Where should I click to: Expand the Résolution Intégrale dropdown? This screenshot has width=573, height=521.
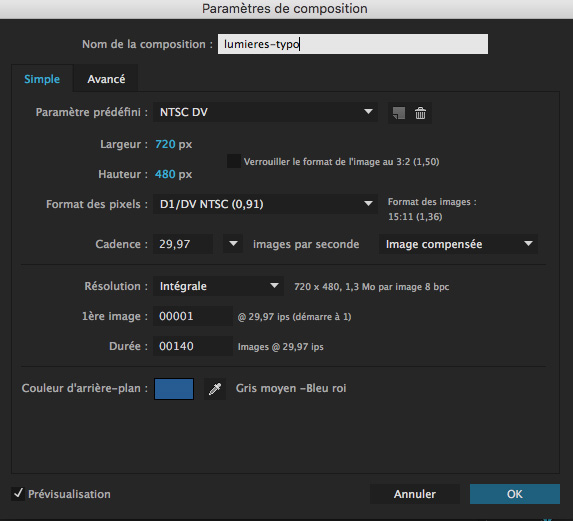[218, 286]
